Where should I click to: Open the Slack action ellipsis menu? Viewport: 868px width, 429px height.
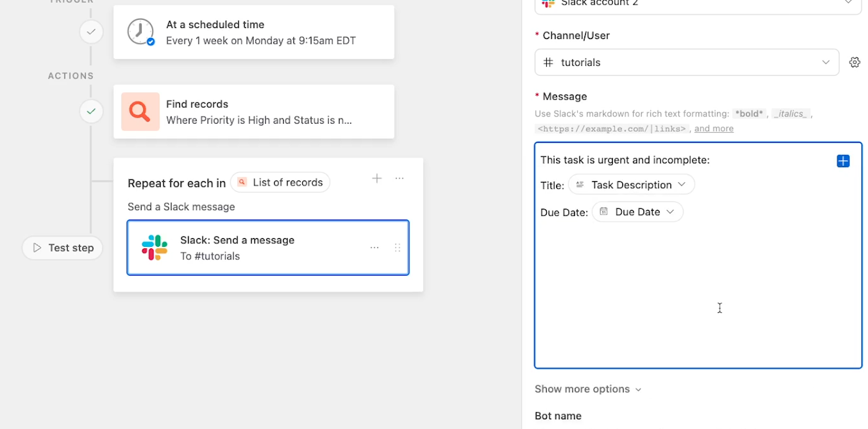(374, 248)
